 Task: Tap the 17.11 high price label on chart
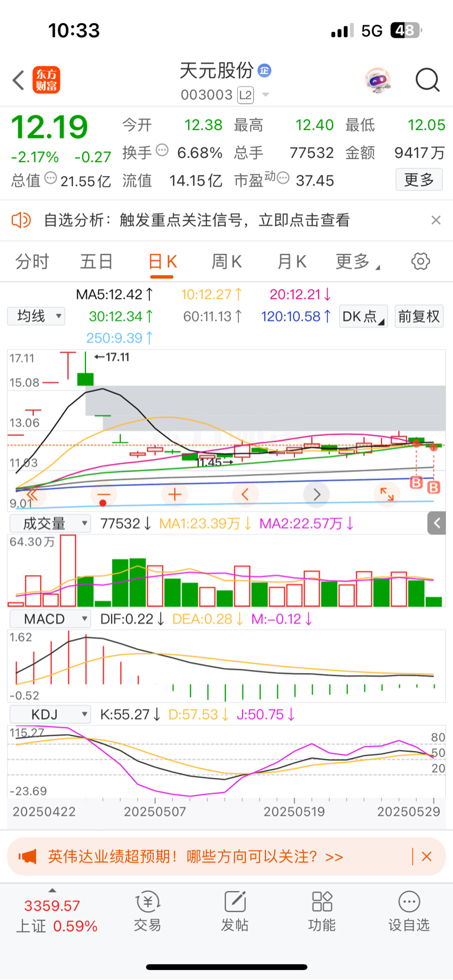click(112, 357)
